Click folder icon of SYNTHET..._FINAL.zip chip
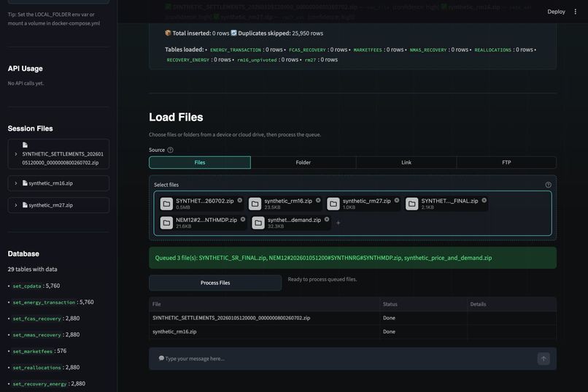This screenshot has width=588, height=392. click(x=411, y=204)
